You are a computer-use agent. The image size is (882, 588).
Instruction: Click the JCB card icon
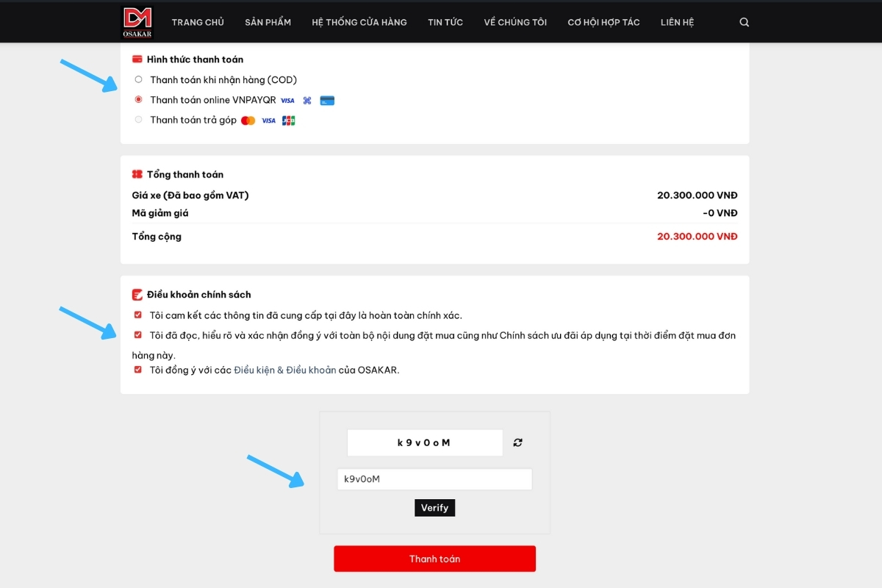click(288, 121)
